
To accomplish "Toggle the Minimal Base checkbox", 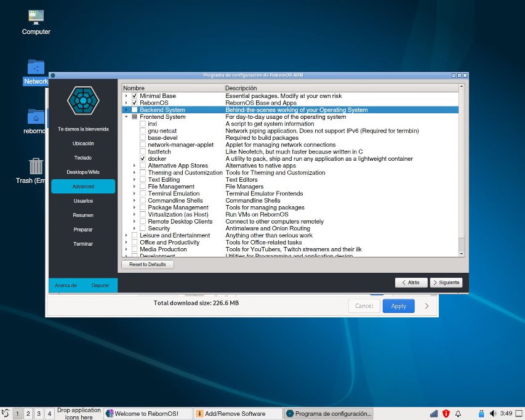I will [x=134, y=96].
